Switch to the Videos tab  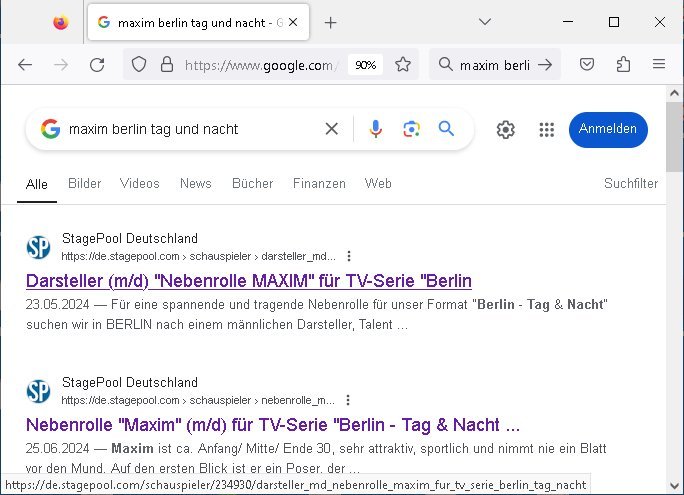(x=140, y=184)
